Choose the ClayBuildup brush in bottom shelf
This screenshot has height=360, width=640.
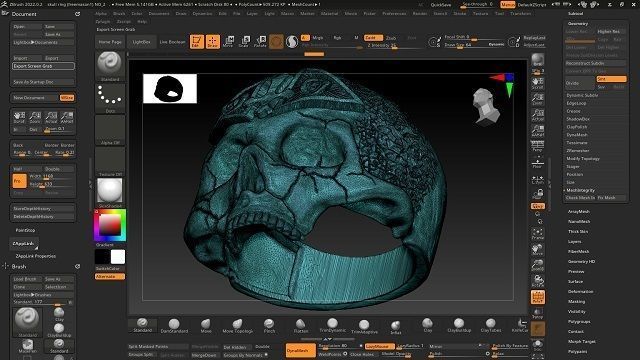[x=459, y=326]
